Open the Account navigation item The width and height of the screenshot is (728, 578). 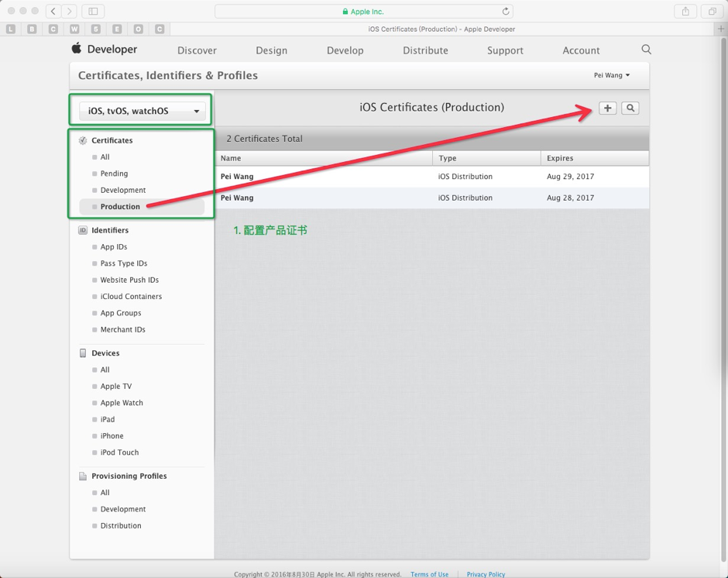coord(582,50)
